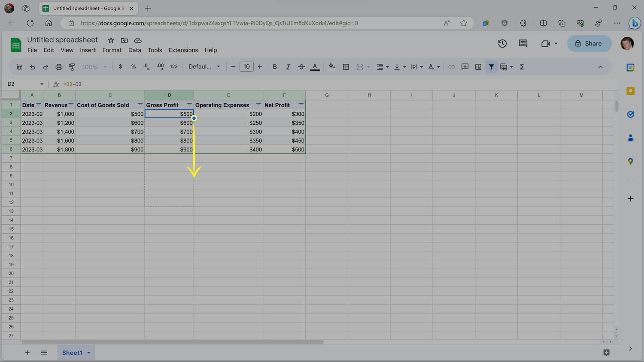Image resolution: width=644 pixels, height=362 pixels.
Task: Expand the Sheet1 tab options arrow
Action: click(x=89, y=353)
